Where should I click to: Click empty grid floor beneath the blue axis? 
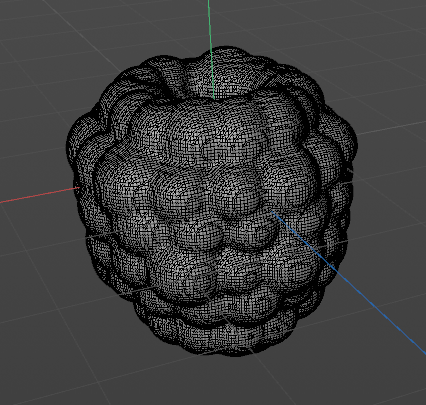point(333,350)
